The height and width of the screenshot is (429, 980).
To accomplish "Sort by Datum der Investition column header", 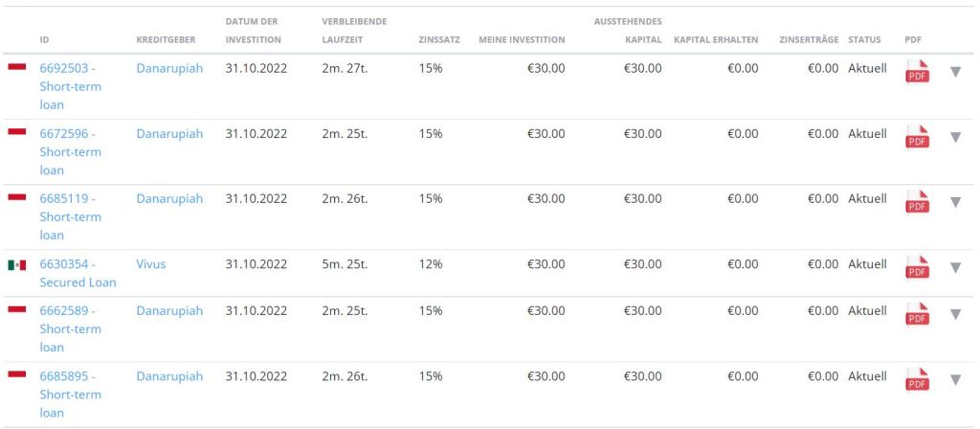I will (254, 31).
